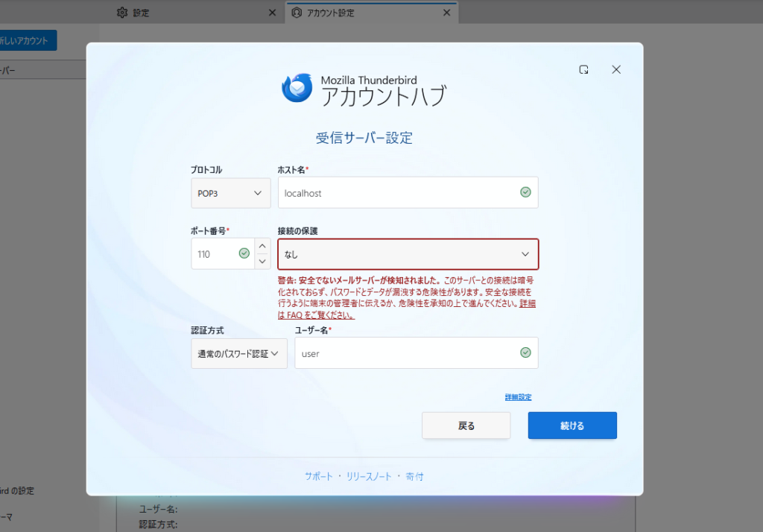Click the green checkmark in username field
This screenshot has height=532, width=763.
(x=525, y=353)
